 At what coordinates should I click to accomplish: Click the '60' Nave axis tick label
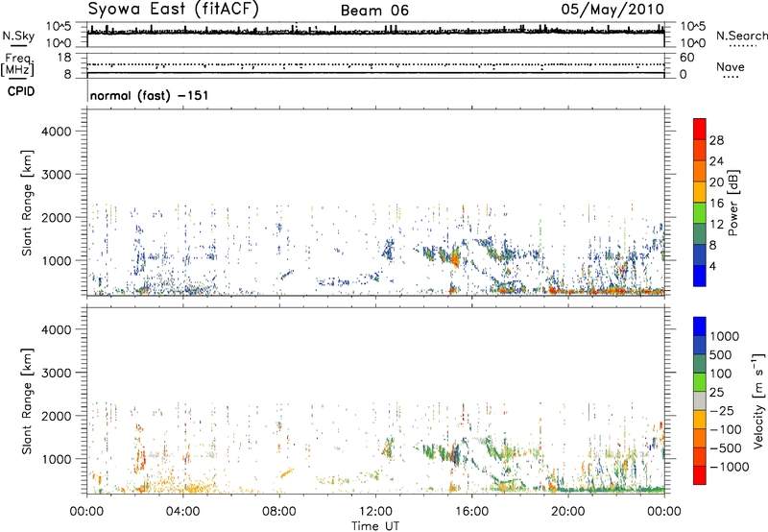[x=687, y=58]
